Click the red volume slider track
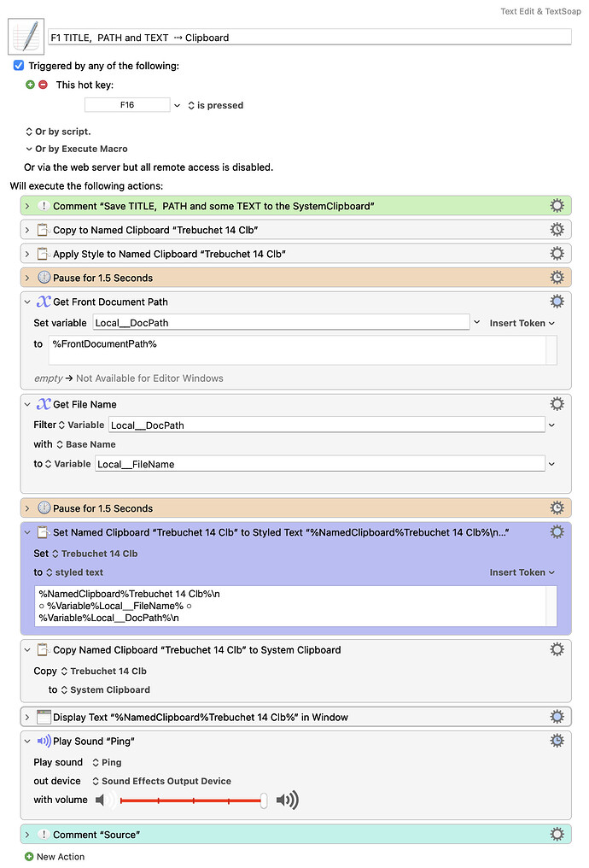The image size is (589, 868). (x=191, y=800)
